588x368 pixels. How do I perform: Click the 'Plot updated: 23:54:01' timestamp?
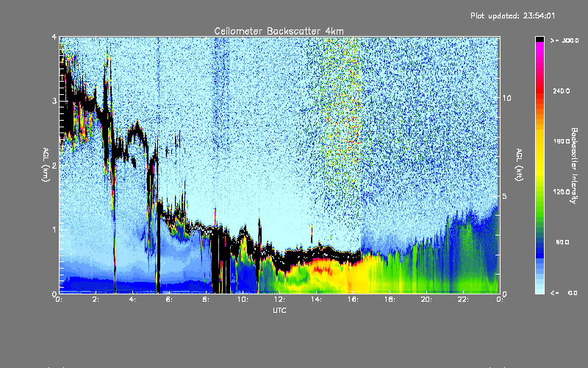pyautogui.click(x=512, y=15)
